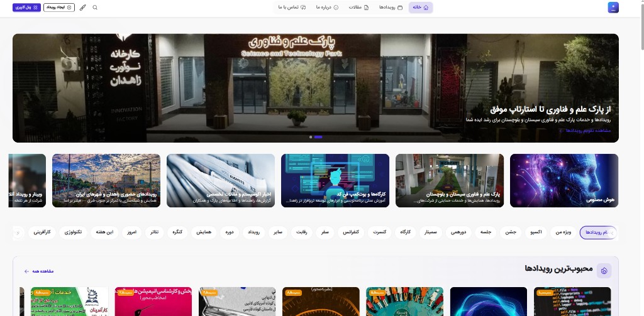Image resolution: width=644 pixels, height=316 pixels.
Task: Filter events by تکنولوژی chip
Action: (x=73, y=232)
